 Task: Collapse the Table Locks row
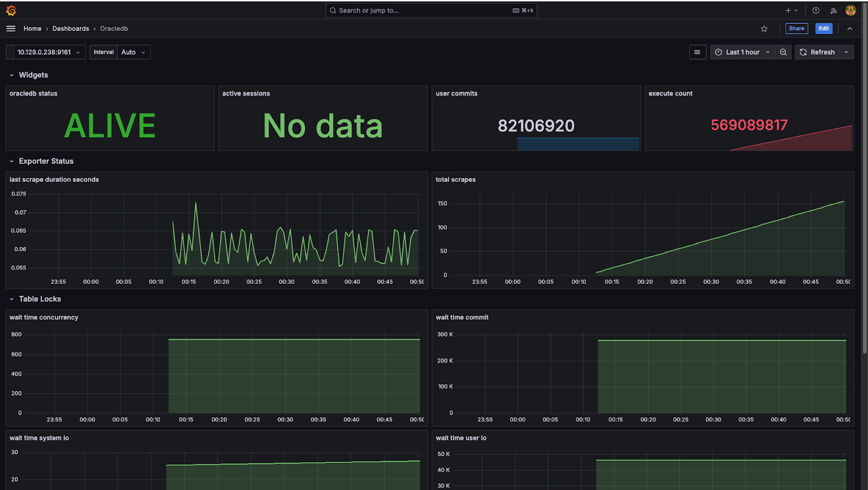click(x=11, y=299)
